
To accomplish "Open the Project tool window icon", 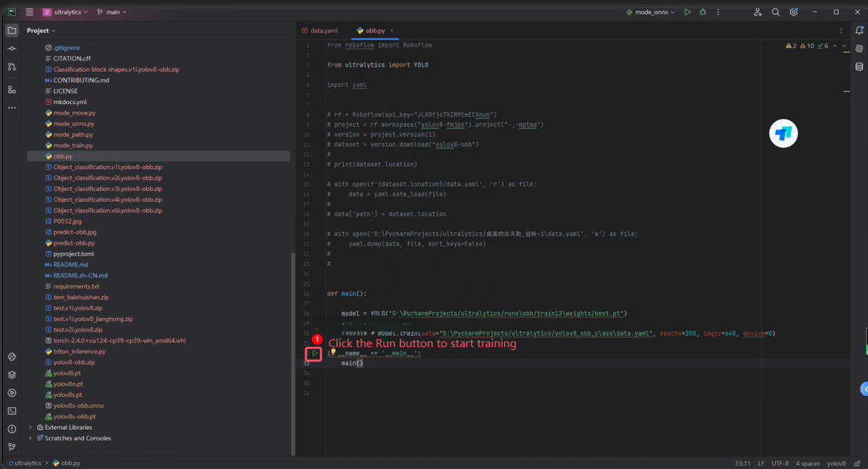I will pos(12,31).
